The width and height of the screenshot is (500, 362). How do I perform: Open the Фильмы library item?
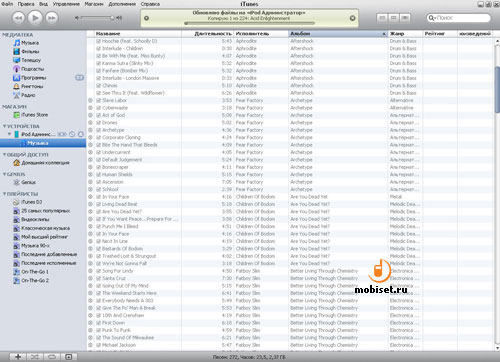tap(26, 52)
